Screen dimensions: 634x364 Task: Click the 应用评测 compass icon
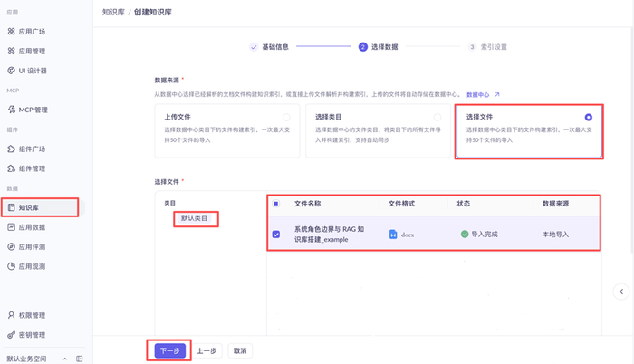(11, 246)
